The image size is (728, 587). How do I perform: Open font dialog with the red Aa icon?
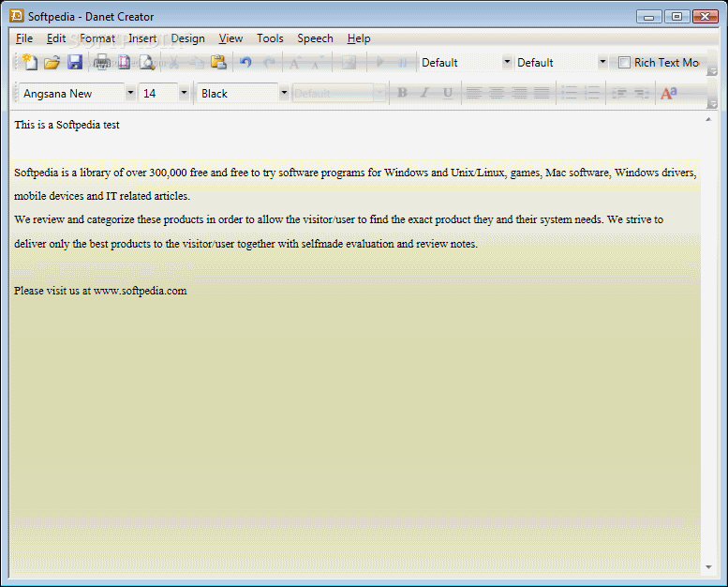(669, 93)
